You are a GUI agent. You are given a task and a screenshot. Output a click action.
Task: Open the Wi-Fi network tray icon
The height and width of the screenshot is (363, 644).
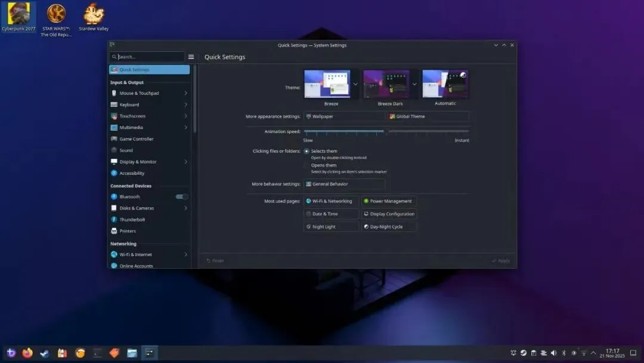(584, 353)
